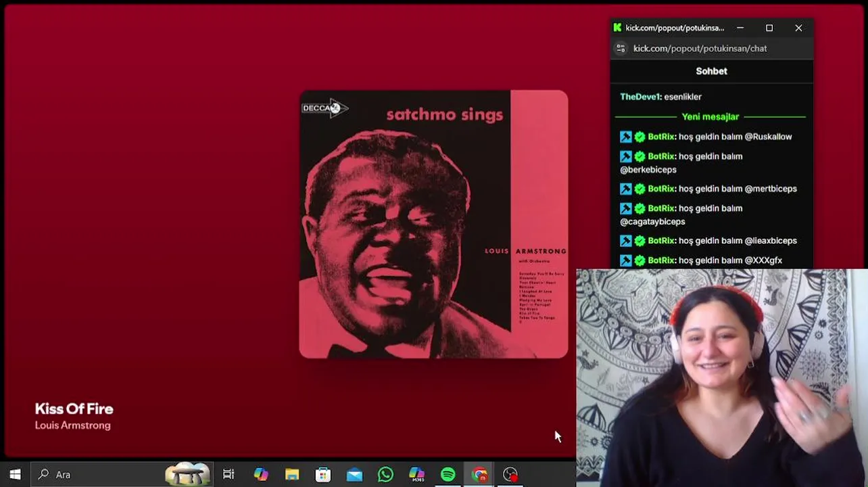Close the Kick chat popout window
The height and width of the screenshot is (487, 868).
pyautogui.click(x=798, y=28)
